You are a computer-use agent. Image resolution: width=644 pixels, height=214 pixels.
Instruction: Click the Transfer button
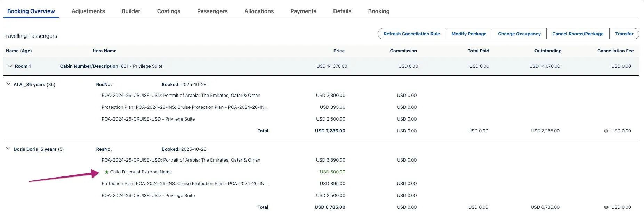[624, 34]
